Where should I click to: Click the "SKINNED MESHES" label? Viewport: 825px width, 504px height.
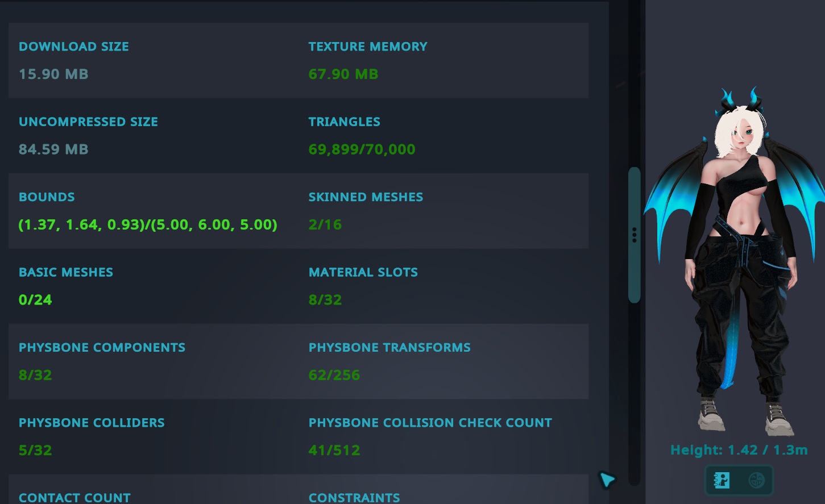(x=366, y=197)
